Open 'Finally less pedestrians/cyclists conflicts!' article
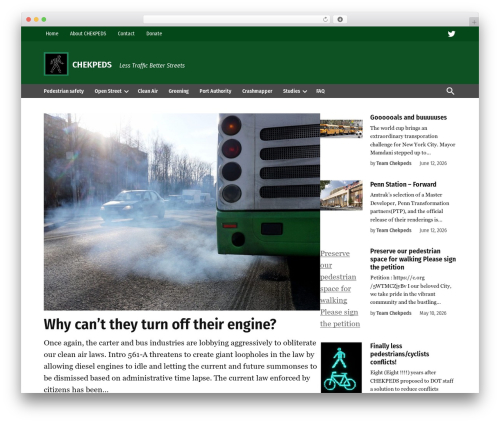 click(x=399, y=354)
